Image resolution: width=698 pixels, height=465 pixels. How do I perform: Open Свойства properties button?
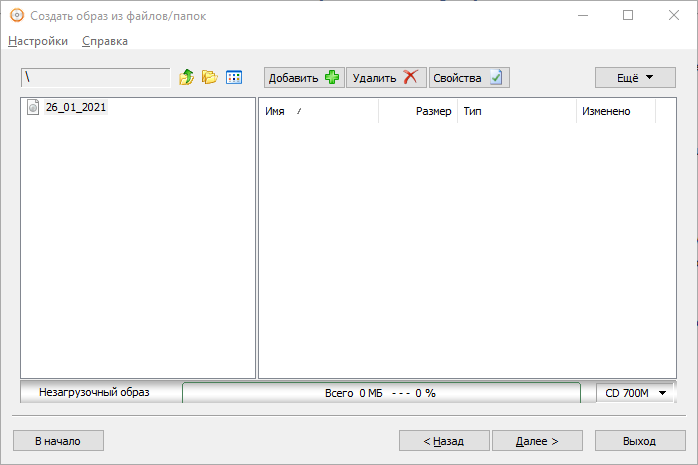pos(469,78)
